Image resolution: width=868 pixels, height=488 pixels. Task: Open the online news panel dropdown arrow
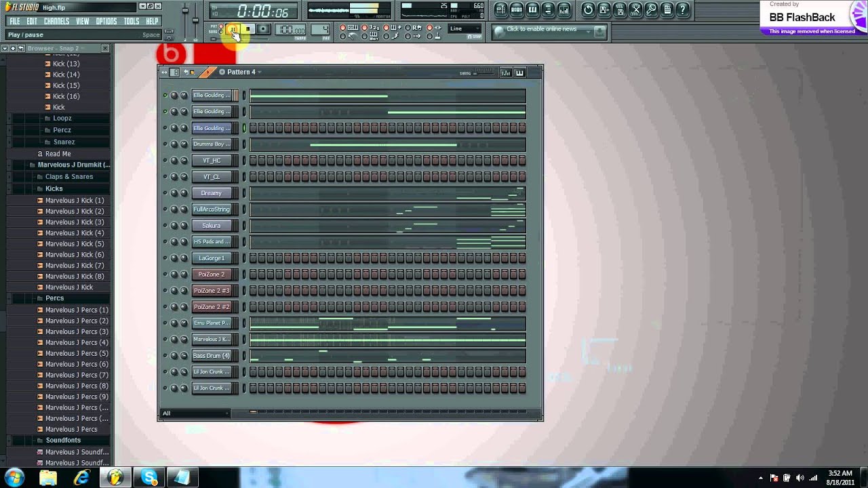(x=588, y=31)
